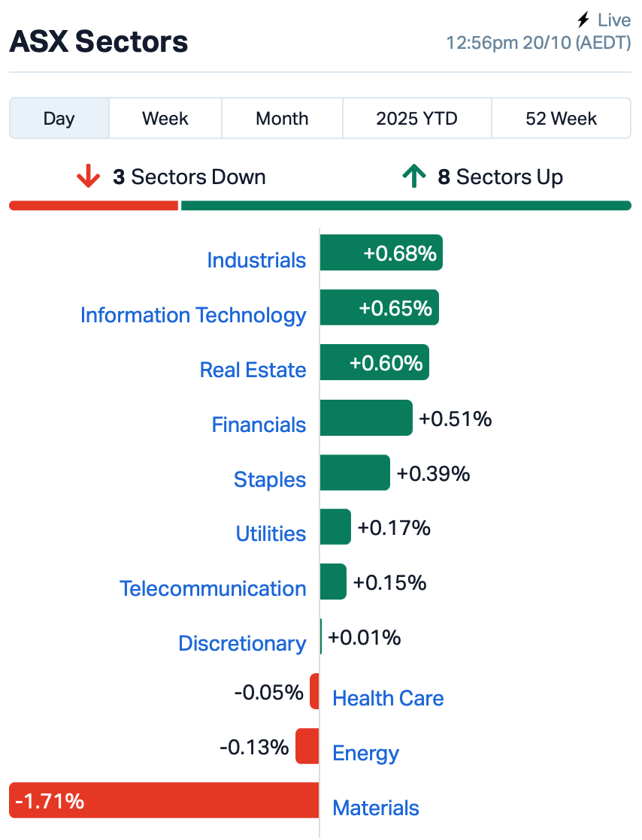Click the Staples sector link
642x840 pixels.
coord(270,479)
